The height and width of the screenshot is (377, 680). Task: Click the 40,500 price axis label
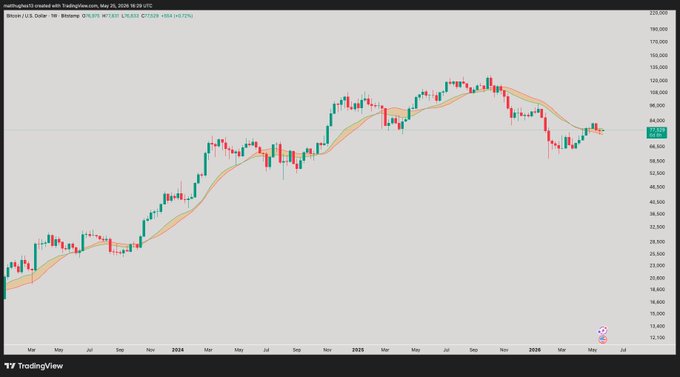658,202
